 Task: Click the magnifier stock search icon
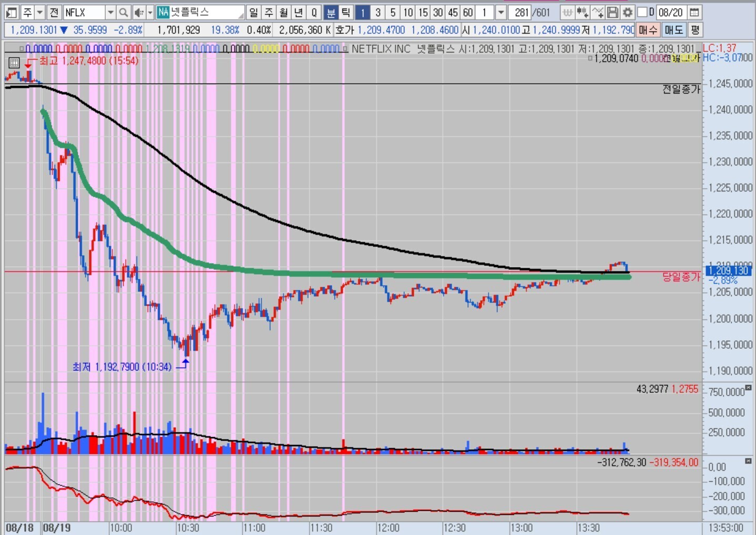coord(123,12)
